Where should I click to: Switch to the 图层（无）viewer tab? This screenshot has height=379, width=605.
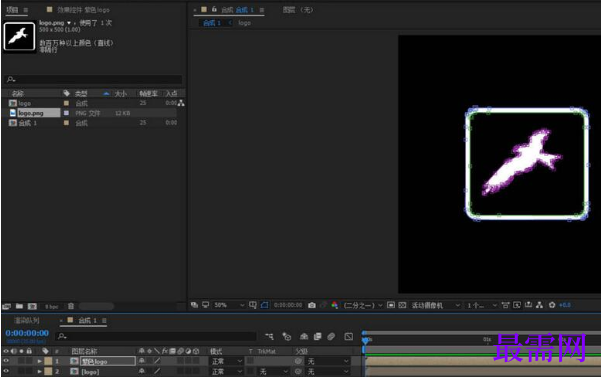click(298, 10)
